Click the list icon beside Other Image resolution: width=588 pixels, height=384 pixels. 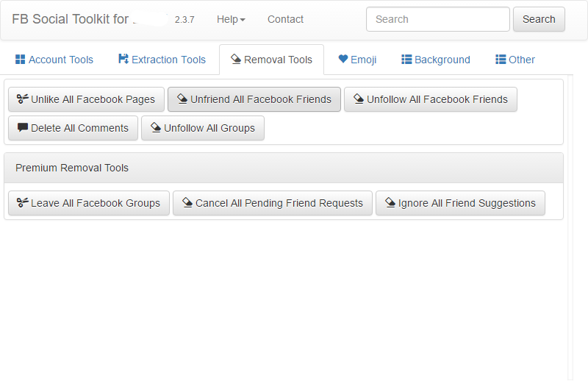click(501, 60)
